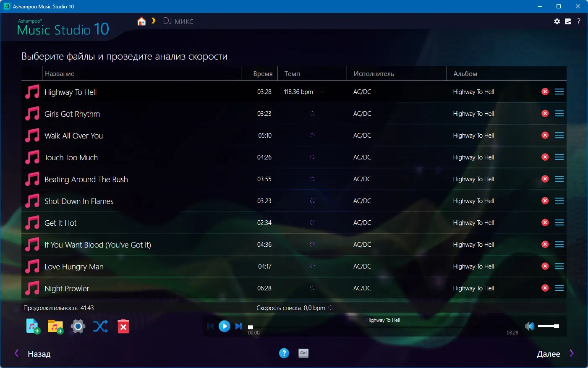588x368 pixels.
Task: Remove Walk All Over You from list
Action: pyautogui.click(x=545, y=135)
